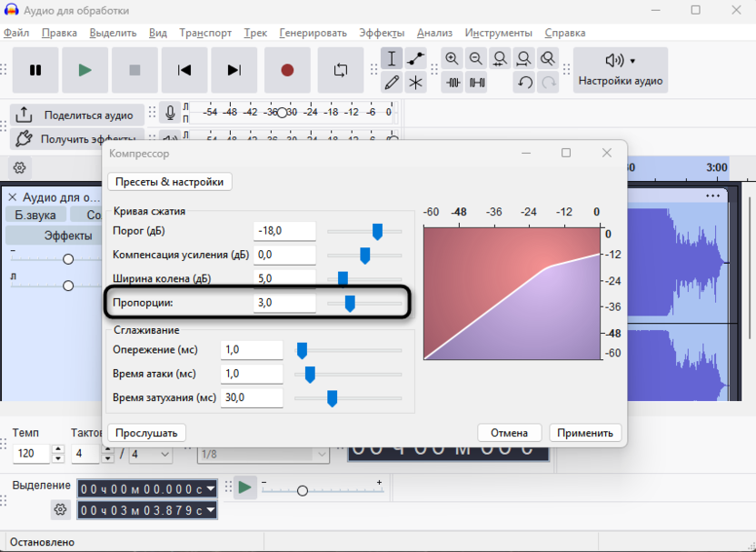Expand the Пресеты & настройки menu
Viewport: 756px width, 552px height.
pyautogui.click(x=169, y=181)
